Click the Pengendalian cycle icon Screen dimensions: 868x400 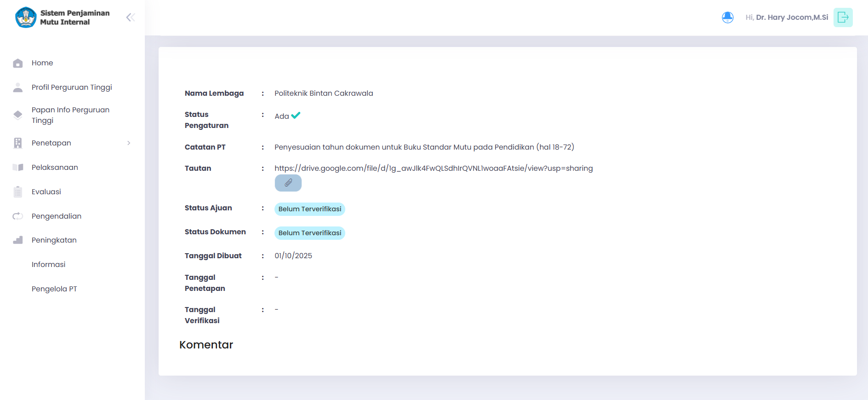pyautogui.click(x=18, y=216)
